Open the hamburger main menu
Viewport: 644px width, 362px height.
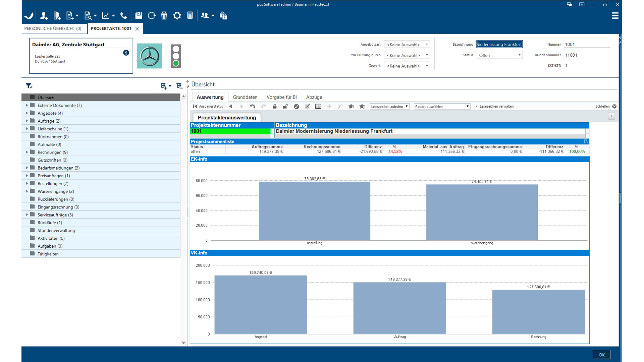pos(615,15)
